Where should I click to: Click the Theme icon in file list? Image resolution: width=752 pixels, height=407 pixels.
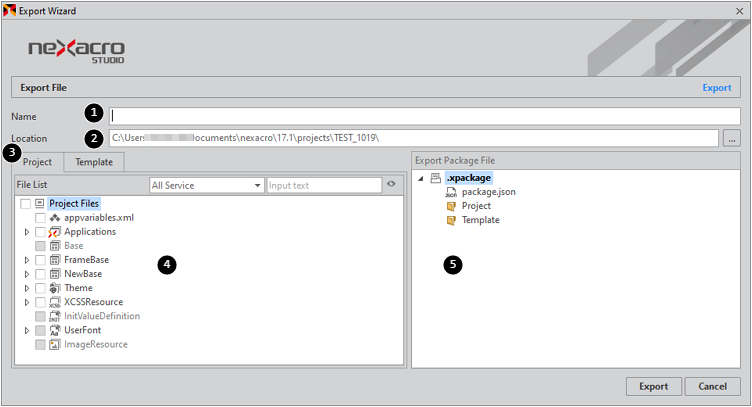click(x=55, y=288)
